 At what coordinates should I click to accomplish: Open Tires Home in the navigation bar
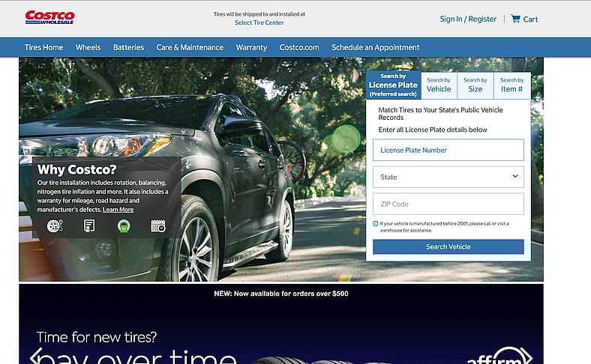[43, 47]
